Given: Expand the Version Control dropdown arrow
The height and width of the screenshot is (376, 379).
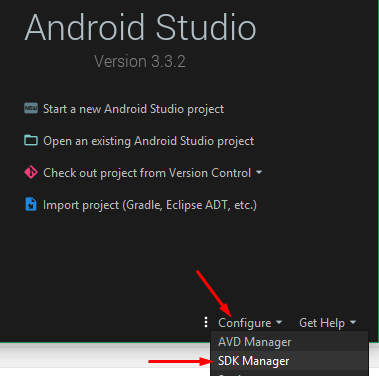Looking at the screenshot, I should point(259,173).
